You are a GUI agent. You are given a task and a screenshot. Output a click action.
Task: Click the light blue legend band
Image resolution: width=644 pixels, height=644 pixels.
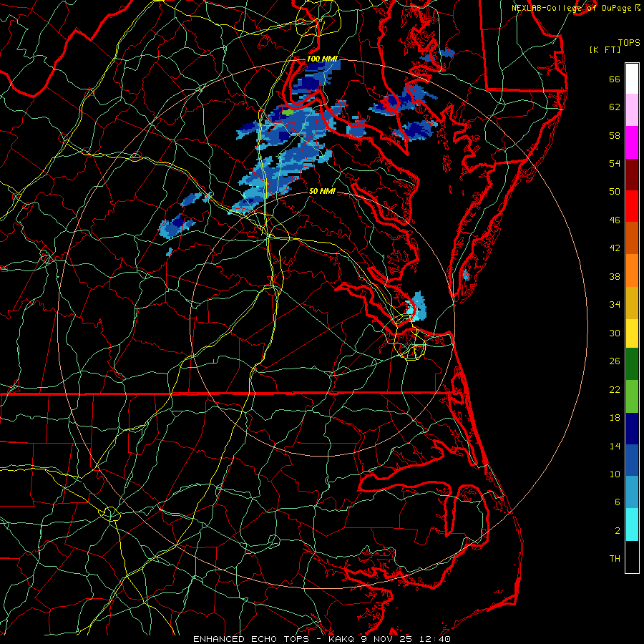point(632,492)
